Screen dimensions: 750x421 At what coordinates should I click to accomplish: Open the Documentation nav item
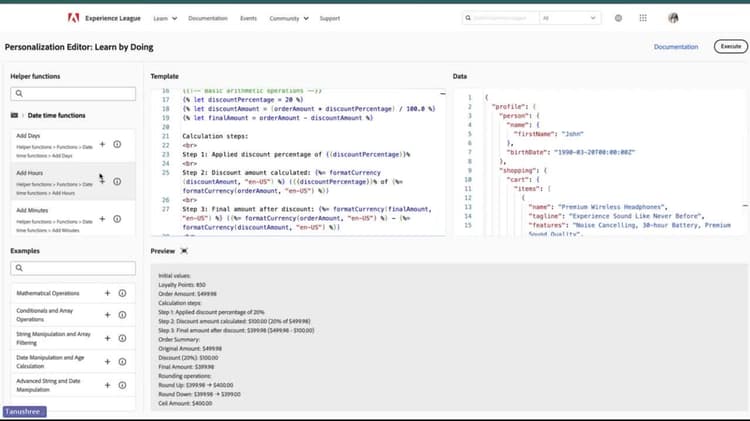coord(208,18)
